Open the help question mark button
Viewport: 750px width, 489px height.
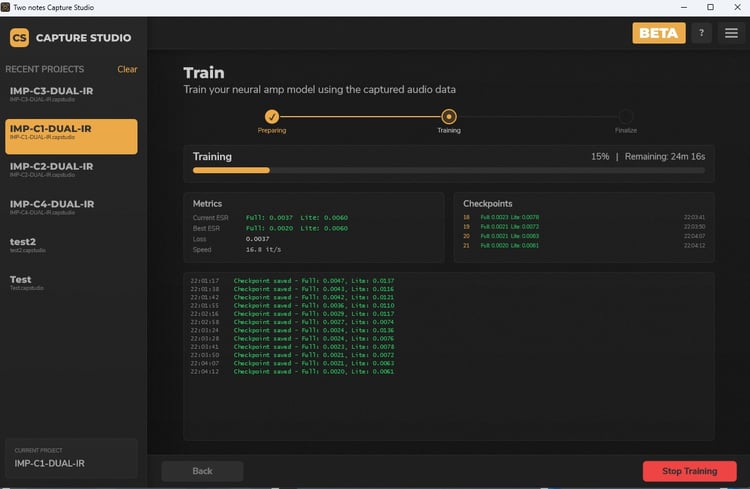coord(701,33)
